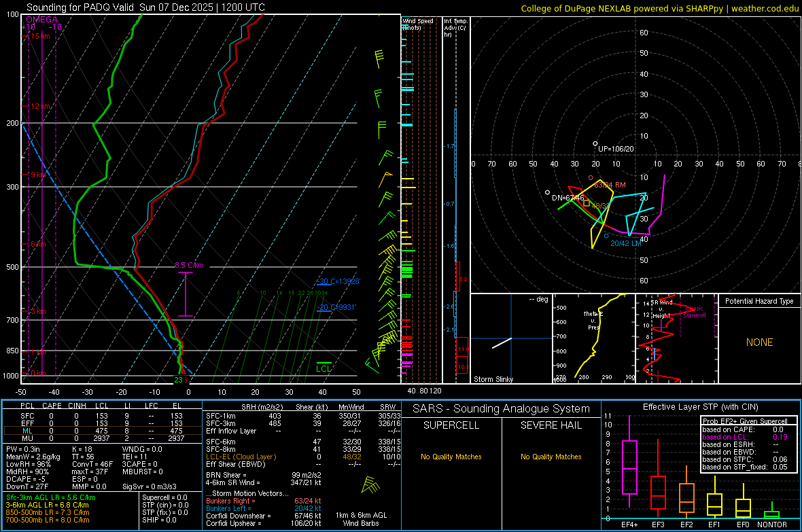
Task: Click the NONE hazard type text
Action: click(x=759, y=342)
